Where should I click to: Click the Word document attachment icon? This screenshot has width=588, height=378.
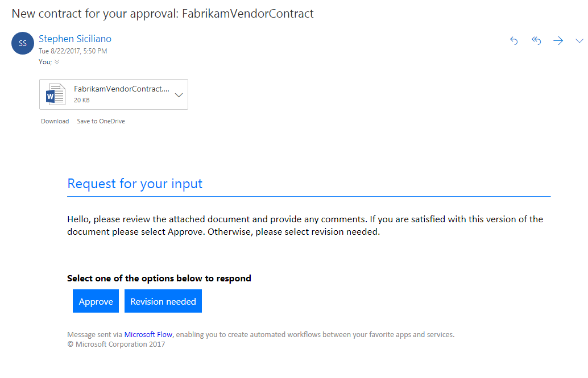(56, 94)
